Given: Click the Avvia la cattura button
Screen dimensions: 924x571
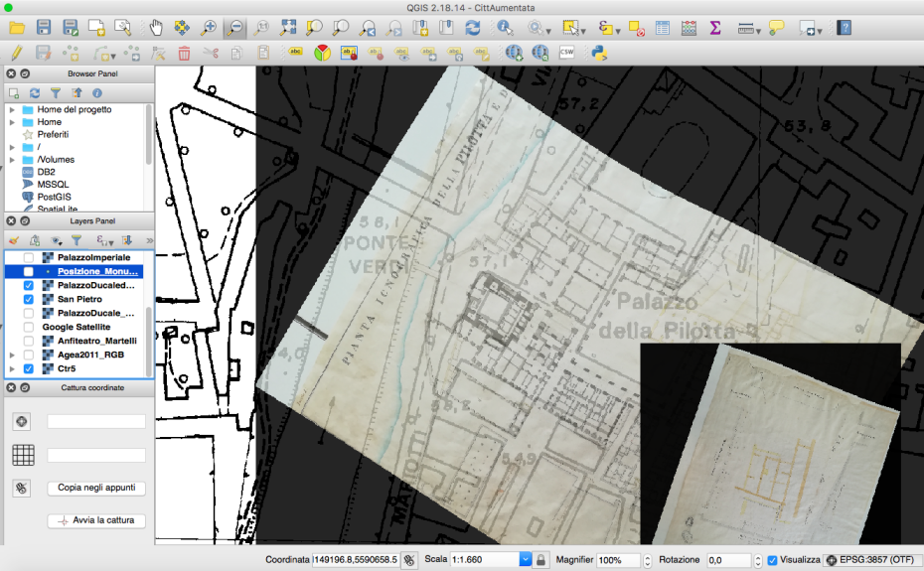Looking at the screenshot, I should coord(96,521).
